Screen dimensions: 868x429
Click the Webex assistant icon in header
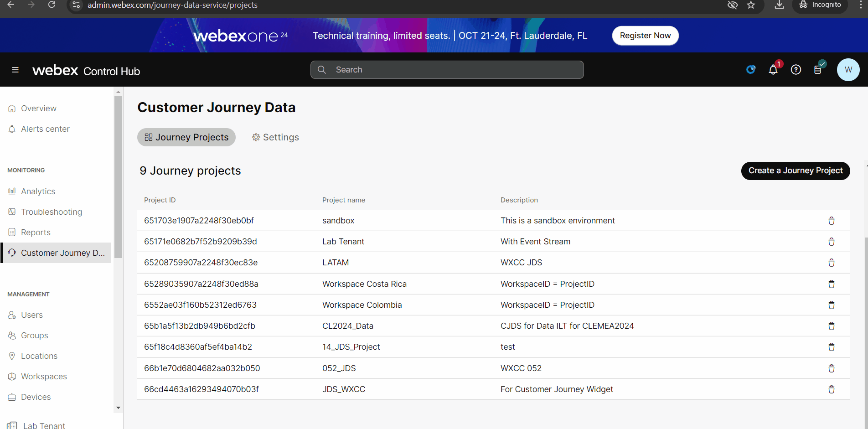(x=751, y=70)
